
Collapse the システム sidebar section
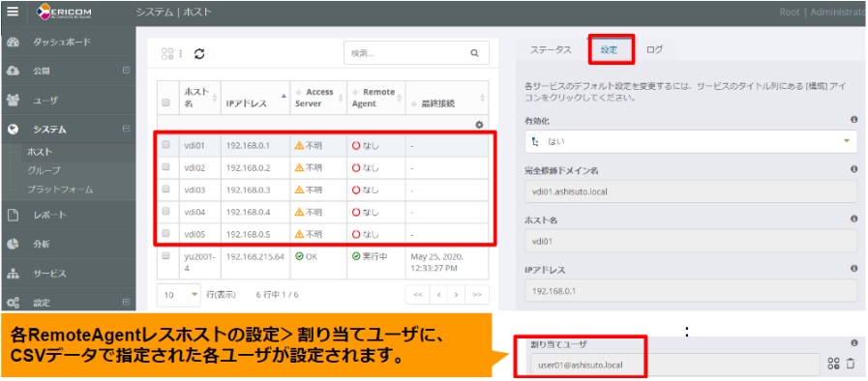(x=126, y=129)
